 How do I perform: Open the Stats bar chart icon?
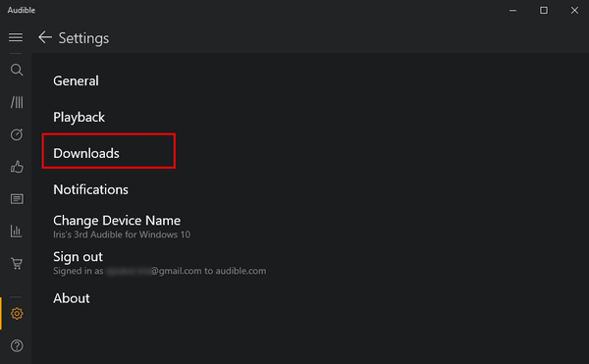17,232
